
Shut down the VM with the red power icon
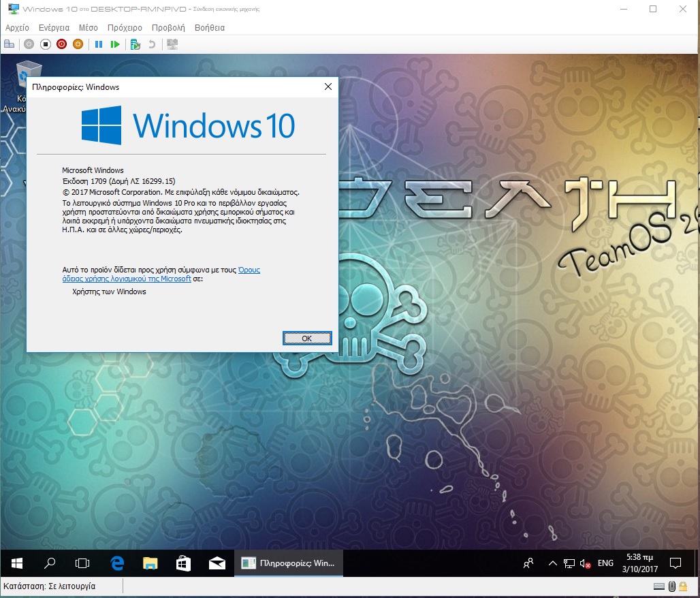click(x=61, y=44)
